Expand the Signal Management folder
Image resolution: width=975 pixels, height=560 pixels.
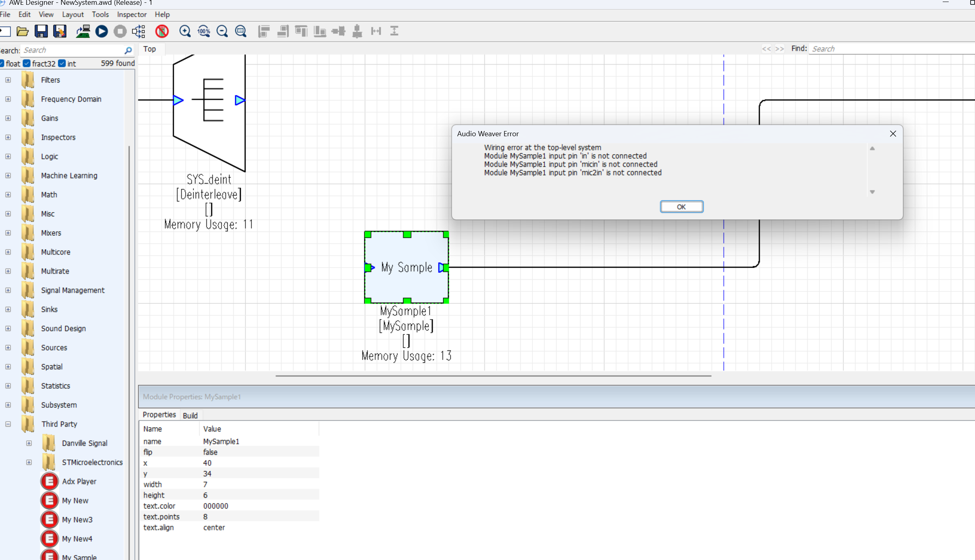(8, 290)
